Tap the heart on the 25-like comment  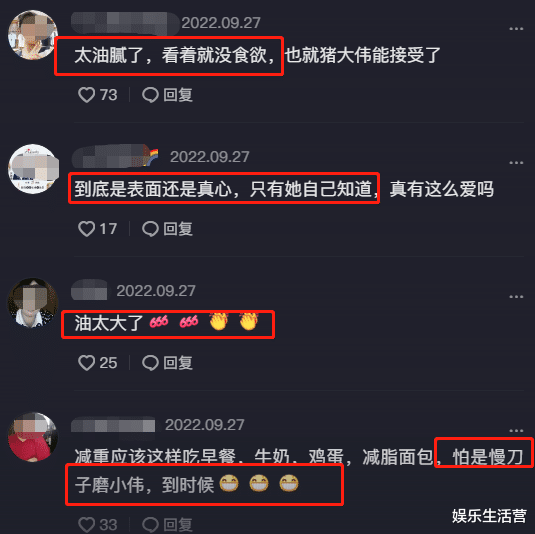point(86,363)
